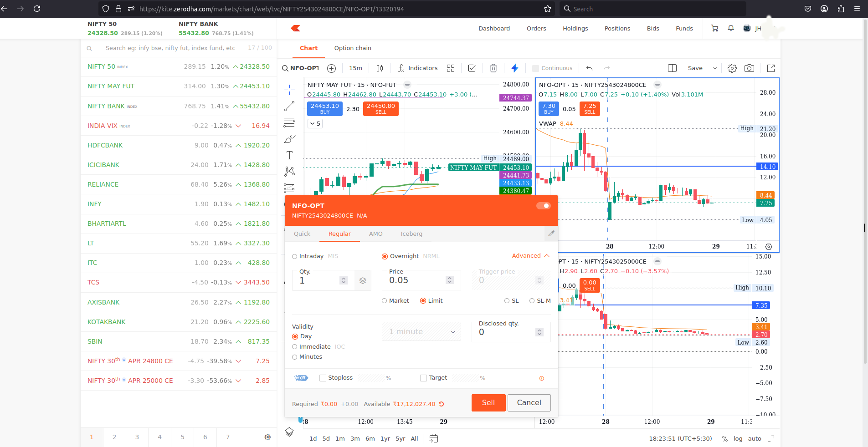Undo last chart action
The width and height of the screenshot is (868, 447).
pos(589,68)
